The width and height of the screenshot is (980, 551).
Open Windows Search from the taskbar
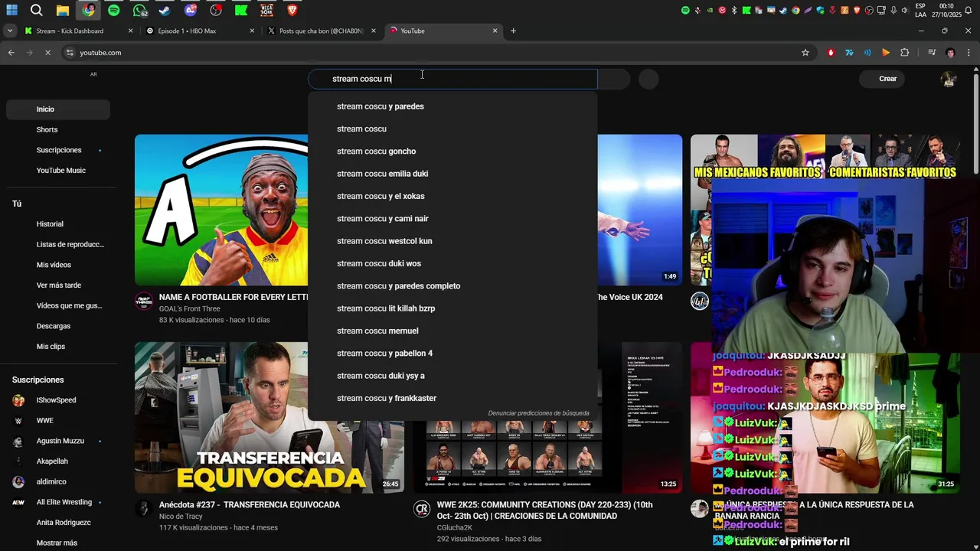point(36,10)
